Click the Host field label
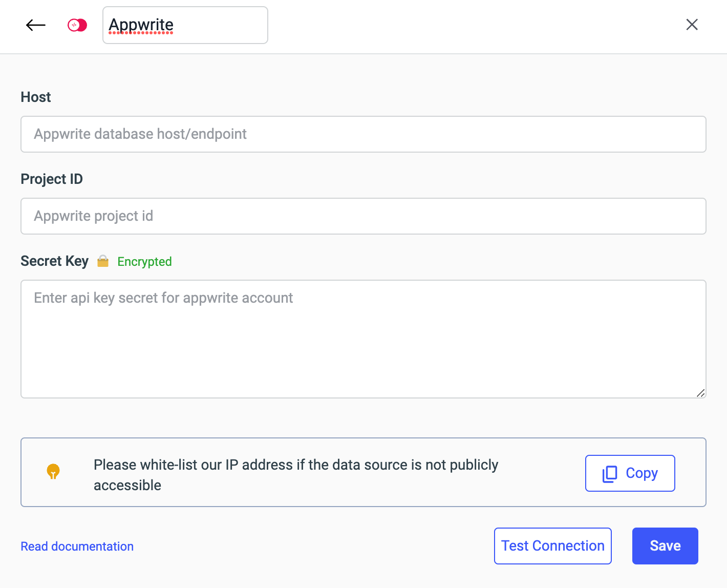The width and height of the screenshot is (727, 588). click(36, 97)
